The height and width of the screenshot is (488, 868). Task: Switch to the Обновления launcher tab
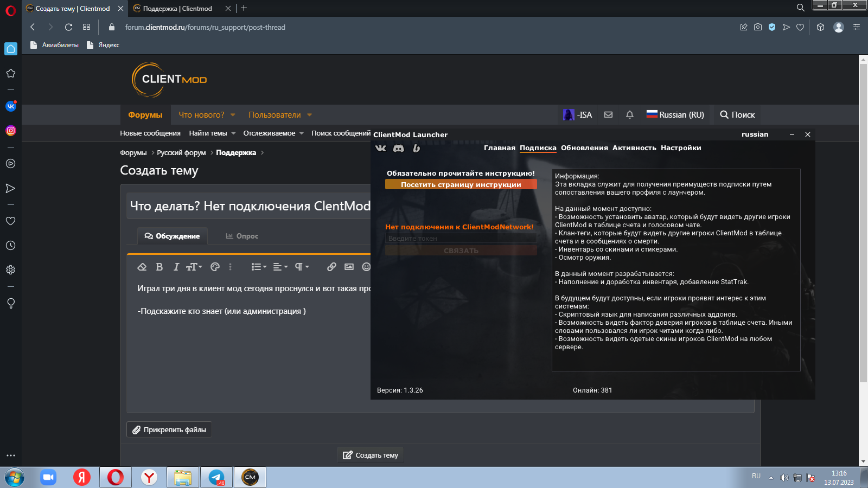coord(584,148)
